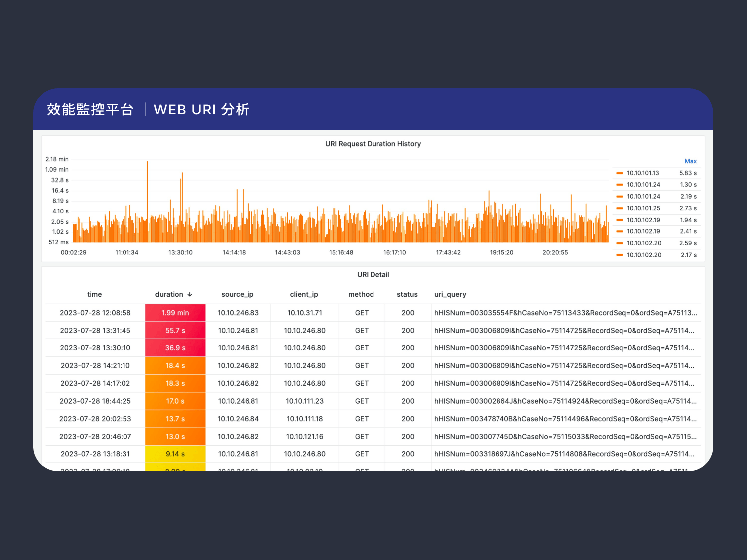Open the URI Detail panel title menu
The image size is (747, 560).
[x=373, y=275]
